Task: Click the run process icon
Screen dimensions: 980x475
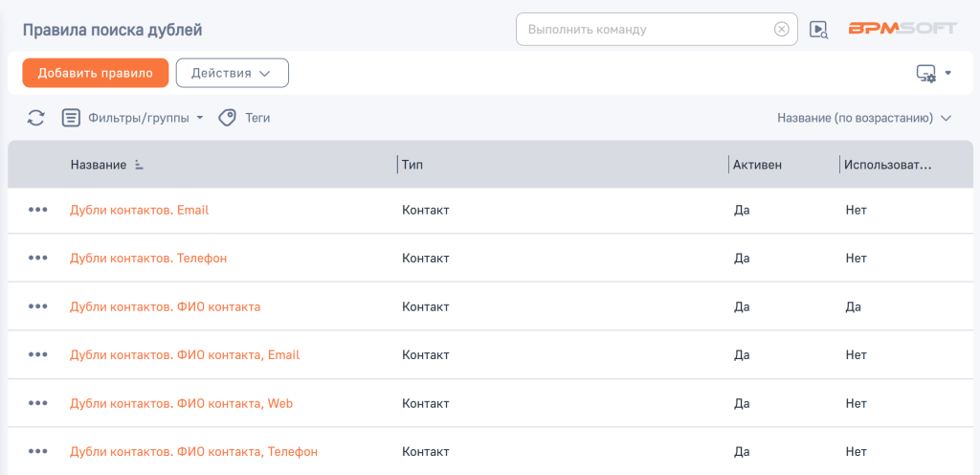Action: [818, 30]
